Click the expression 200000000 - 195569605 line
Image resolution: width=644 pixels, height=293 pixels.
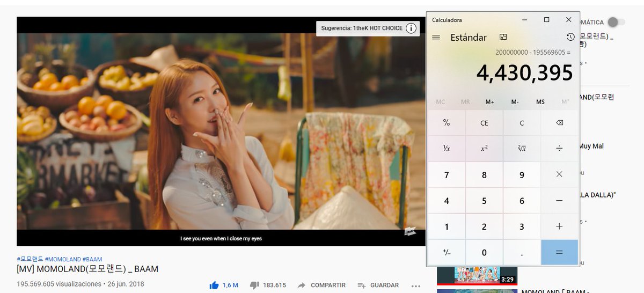click(x=533, y=52)
